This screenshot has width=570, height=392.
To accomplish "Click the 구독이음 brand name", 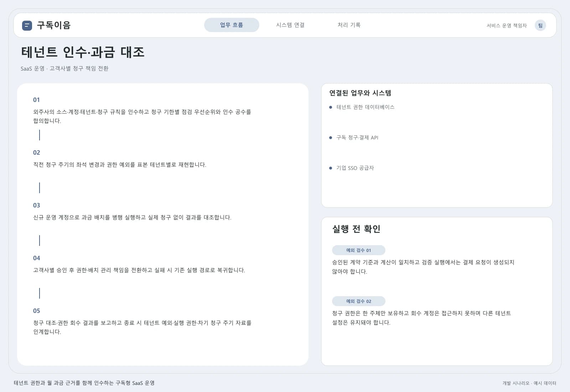I will [54, 25].
